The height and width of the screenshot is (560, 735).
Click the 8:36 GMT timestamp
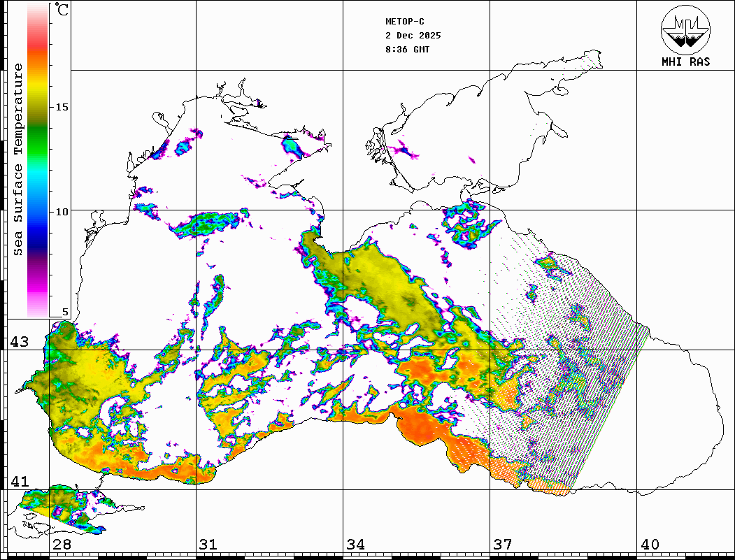coord(408,50)
